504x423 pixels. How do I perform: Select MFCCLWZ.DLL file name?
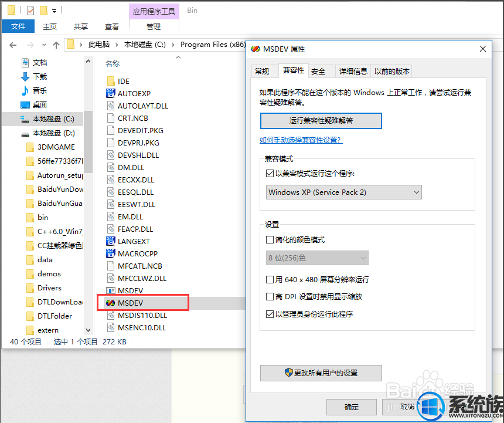coord(142,278)
